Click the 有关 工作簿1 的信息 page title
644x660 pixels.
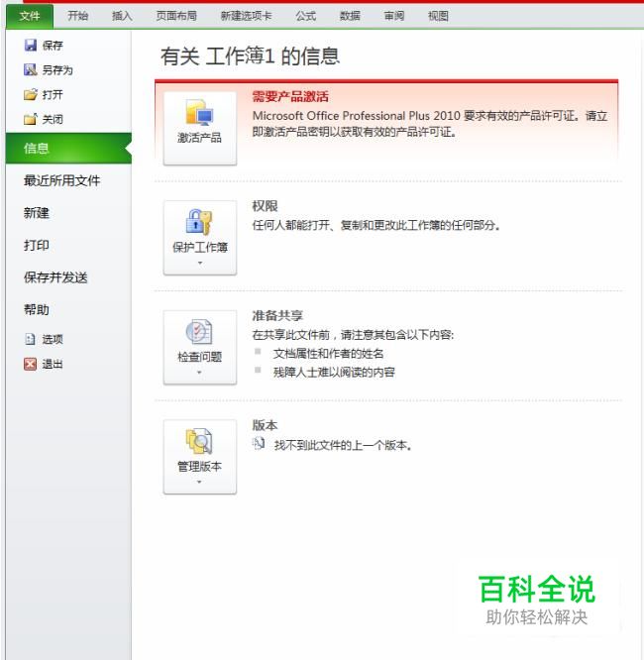tap(250, 55)
